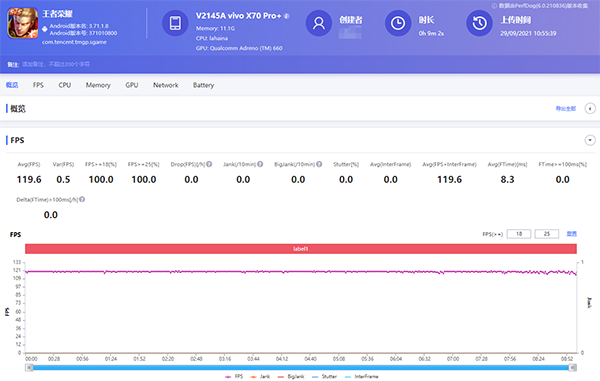600x381 pixels.
Task: Click the help icon next to BigJank(/10min)
Action: click(x=319, y=164)
